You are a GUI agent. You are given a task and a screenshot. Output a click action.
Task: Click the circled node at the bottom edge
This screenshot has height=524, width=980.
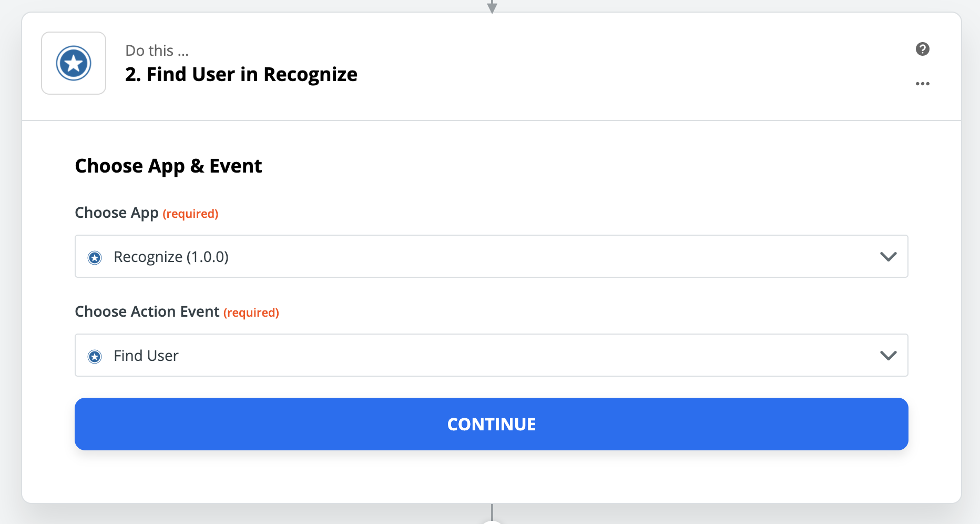pos(492,521)
